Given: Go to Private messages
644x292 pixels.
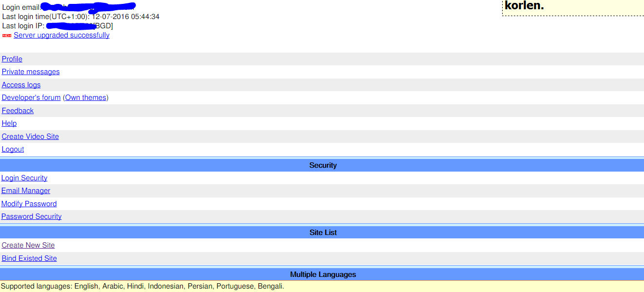Looking at the screenshot, I should pos(31,72).
